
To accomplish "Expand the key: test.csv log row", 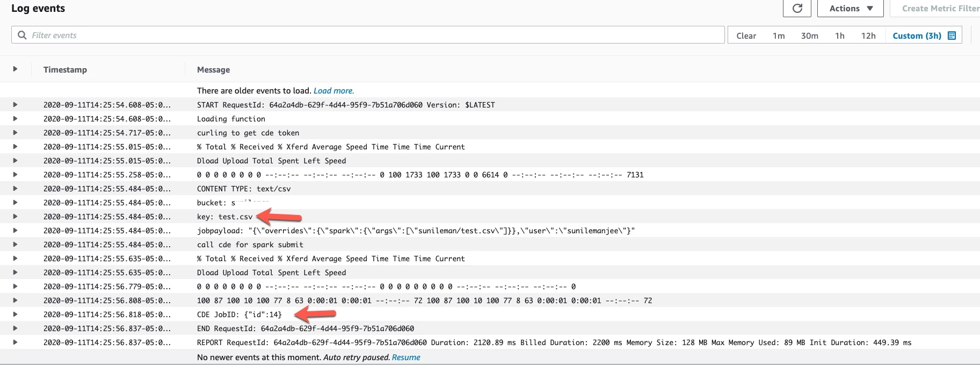I will pos(15,216).
